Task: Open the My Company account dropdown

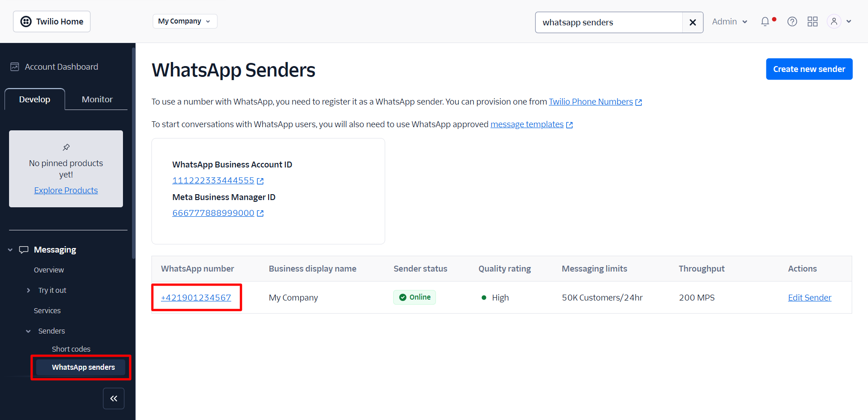Action: tap(184, 21)
